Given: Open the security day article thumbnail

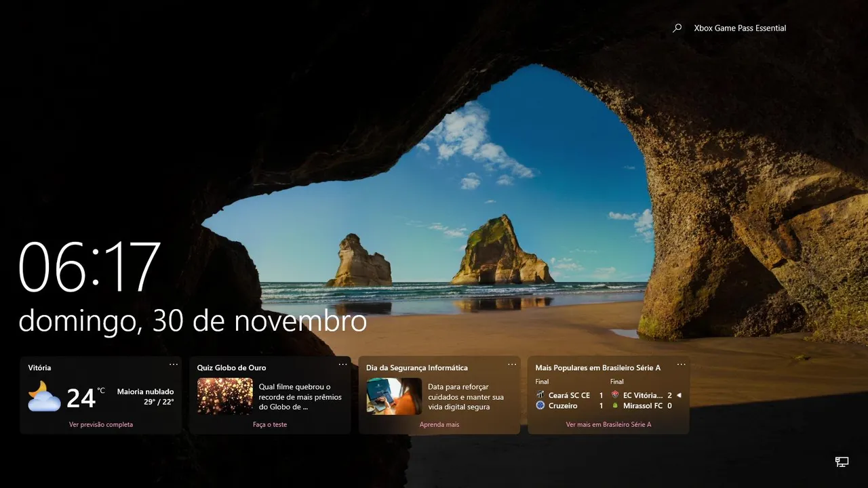Looking at the screenshot, I should (394, 396).
